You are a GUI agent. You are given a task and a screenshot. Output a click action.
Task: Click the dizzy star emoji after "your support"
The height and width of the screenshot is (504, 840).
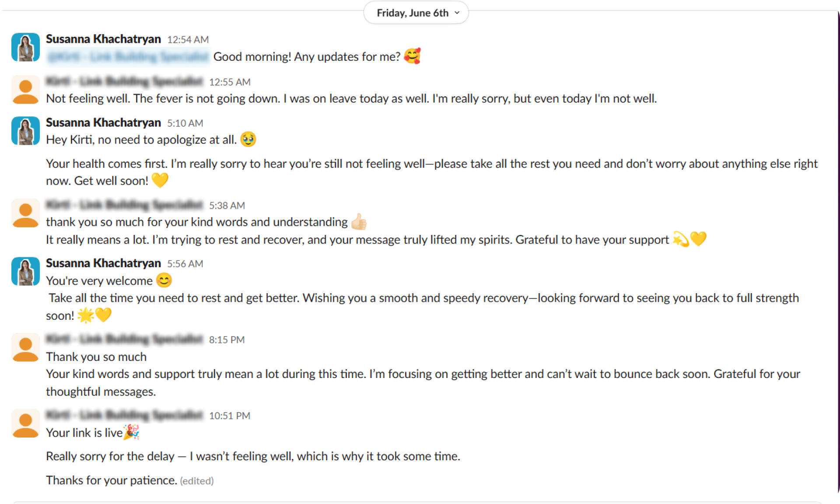point(681,239)
